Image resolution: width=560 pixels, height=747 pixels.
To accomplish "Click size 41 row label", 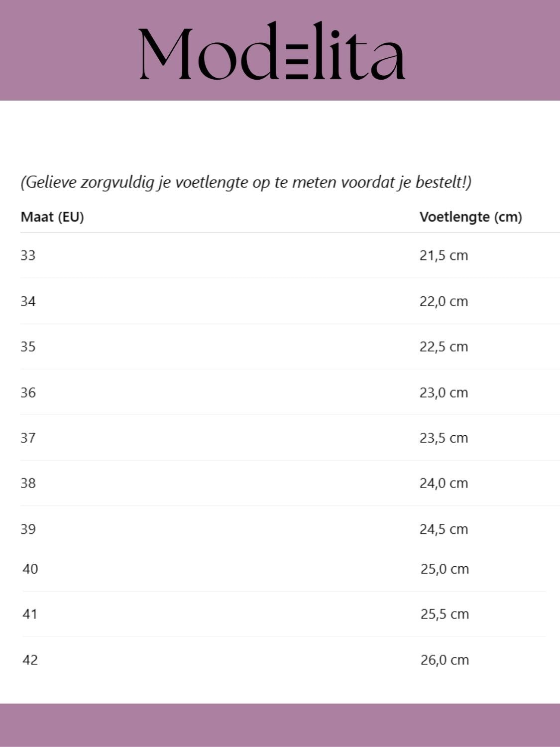I will [30, 614].
